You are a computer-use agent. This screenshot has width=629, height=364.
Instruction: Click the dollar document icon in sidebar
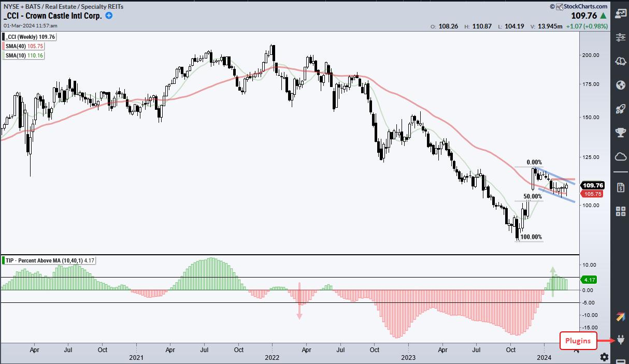point(620,186)
